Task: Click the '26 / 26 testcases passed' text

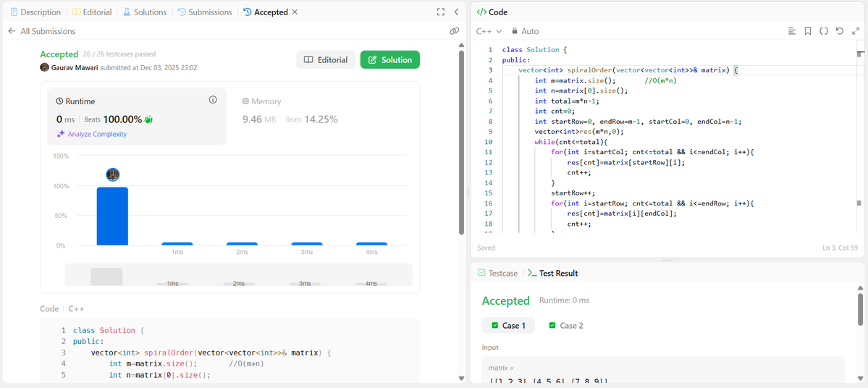Action: click(119, 54)
